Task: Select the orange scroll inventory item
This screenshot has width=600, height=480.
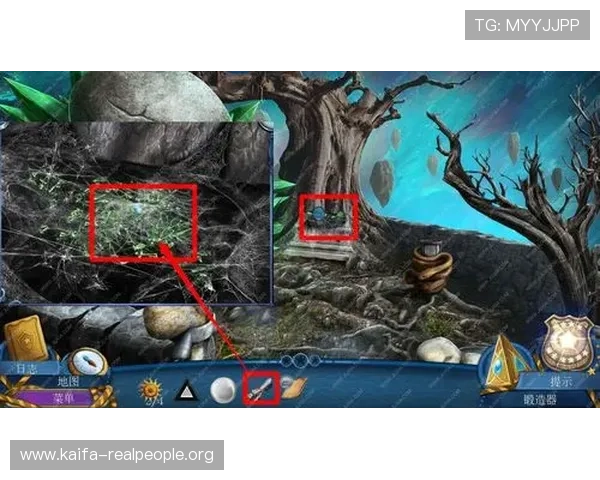Action: point(294,387)
